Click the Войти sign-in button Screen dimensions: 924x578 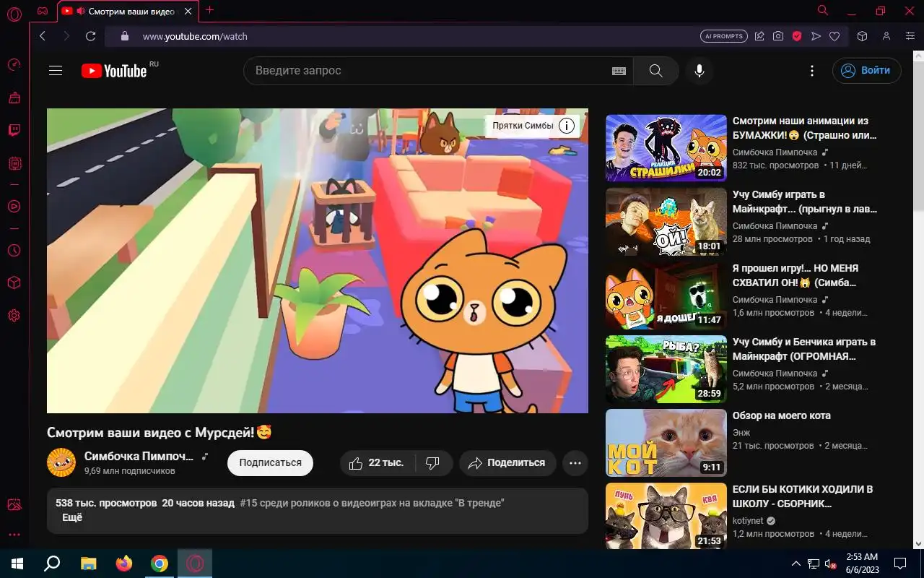[x=866, y=71]
